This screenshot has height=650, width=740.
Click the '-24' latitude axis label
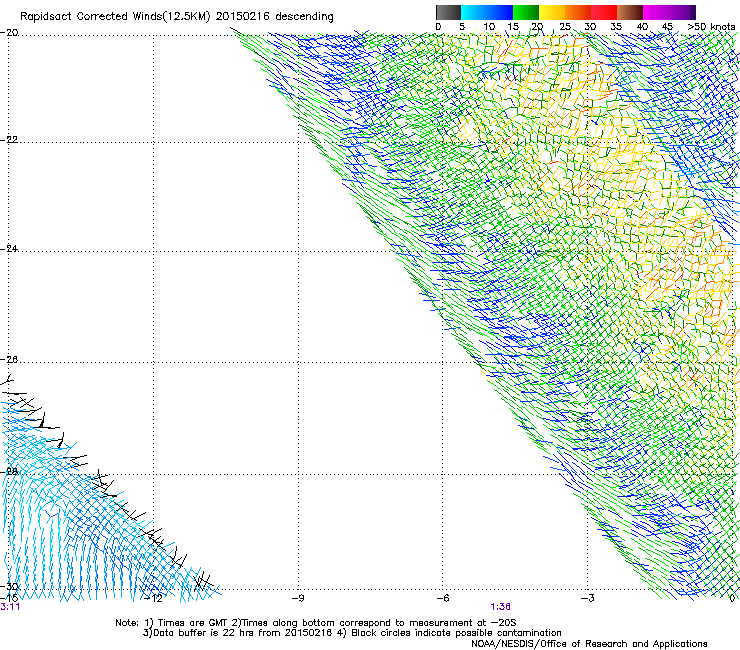tap(9, 249)
